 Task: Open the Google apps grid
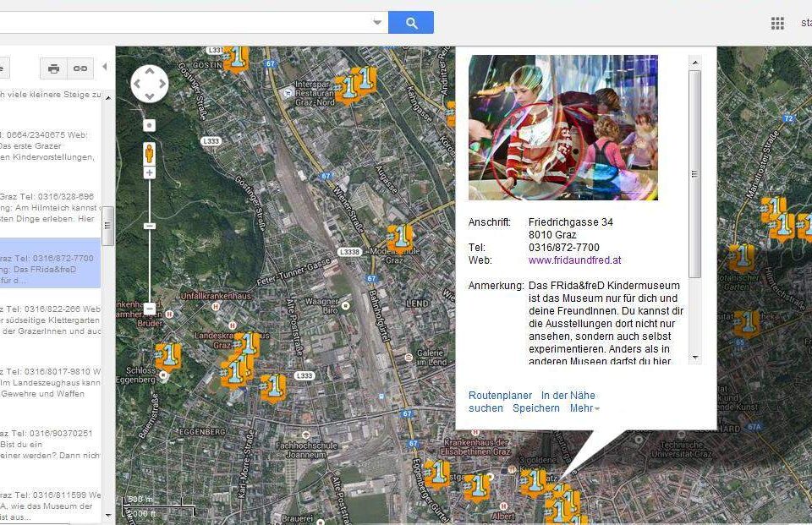pyautogui.click(x=777, y=23)
